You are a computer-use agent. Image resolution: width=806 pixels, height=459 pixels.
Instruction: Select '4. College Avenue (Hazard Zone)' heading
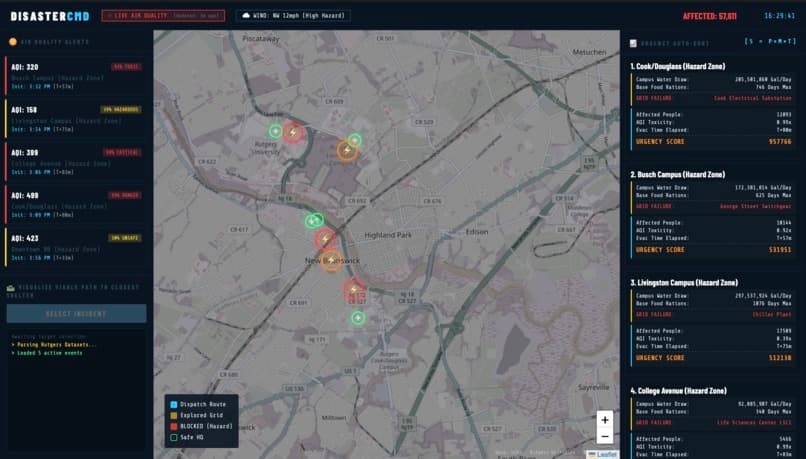point(679,391)
